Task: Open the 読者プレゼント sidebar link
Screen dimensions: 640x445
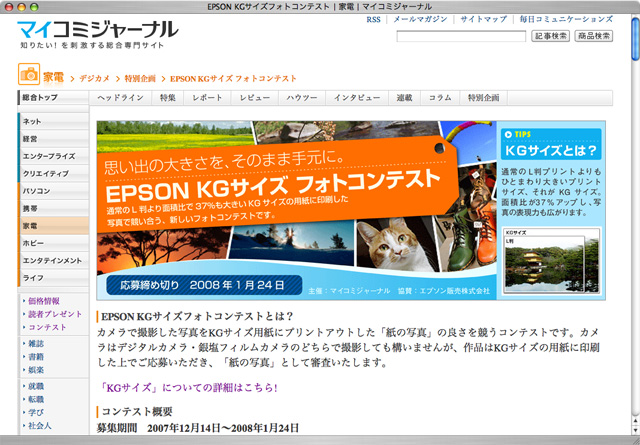Action: (x=55, y=314)
